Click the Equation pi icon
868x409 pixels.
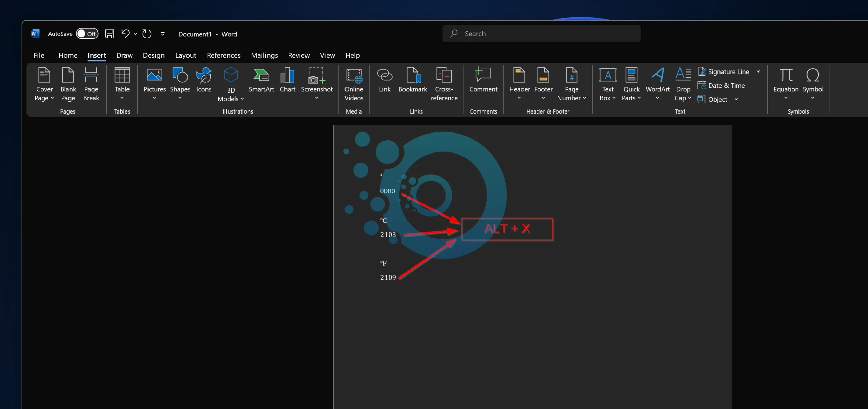[x=786, y=75]
